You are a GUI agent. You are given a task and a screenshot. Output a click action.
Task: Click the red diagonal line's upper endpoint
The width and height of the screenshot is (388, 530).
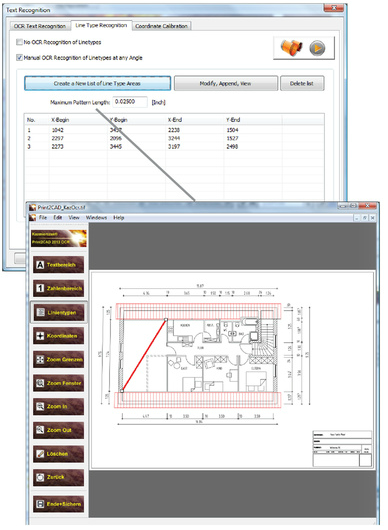click(166, 319)
